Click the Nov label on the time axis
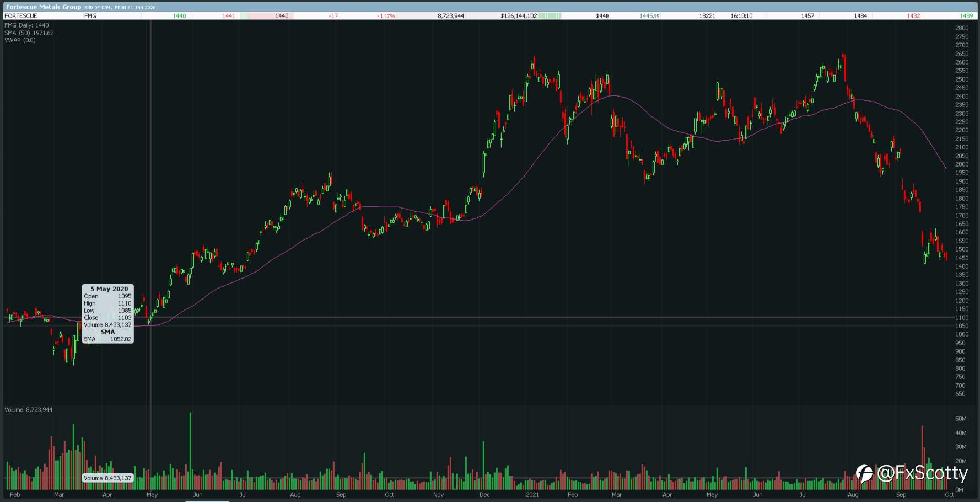This screenshot has width=980, height=502. [438, 495]
